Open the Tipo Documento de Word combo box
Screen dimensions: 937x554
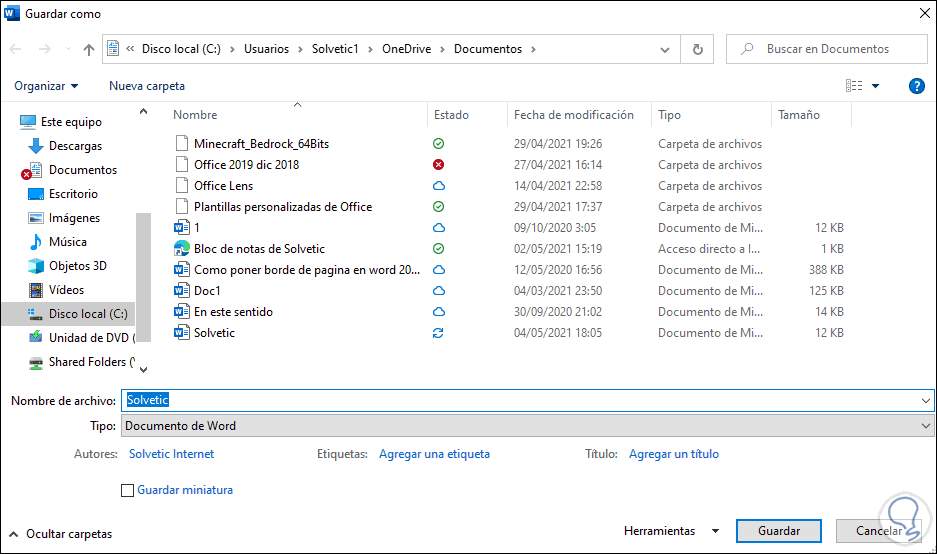coord(527,426)
